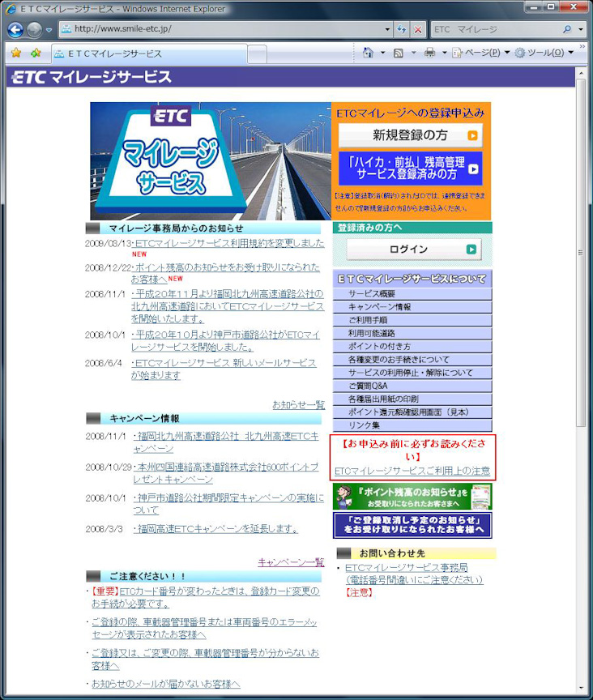
Task: Open the address bar history dropdown
Action: tap(387, 29)
